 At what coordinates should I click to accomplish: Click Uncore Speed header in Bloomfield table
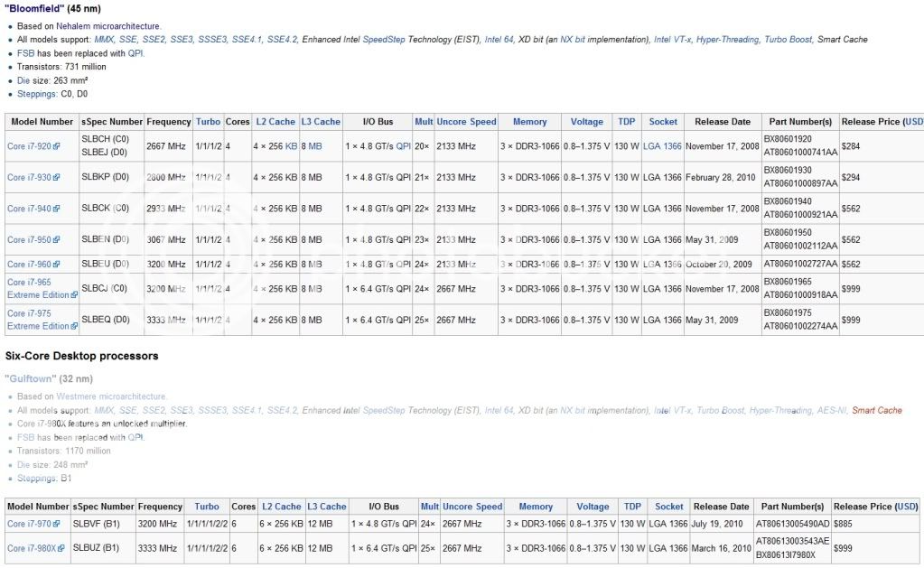[x=466, y=122]
